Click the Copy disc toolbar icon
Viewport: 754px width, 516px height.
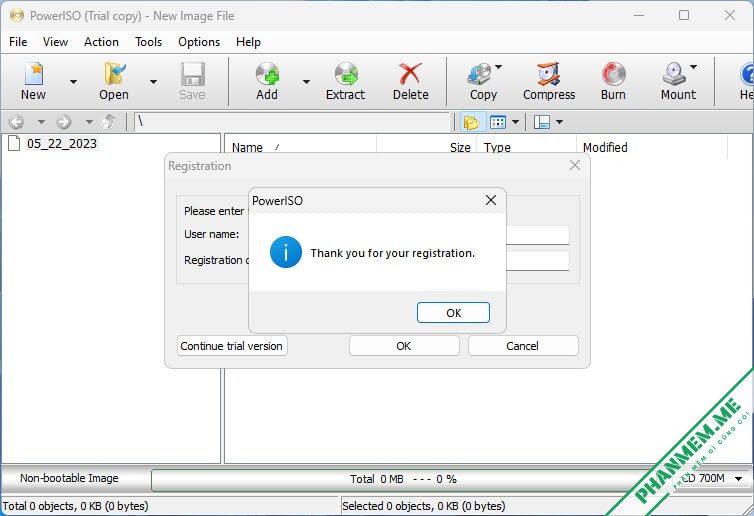coord(479,75)
